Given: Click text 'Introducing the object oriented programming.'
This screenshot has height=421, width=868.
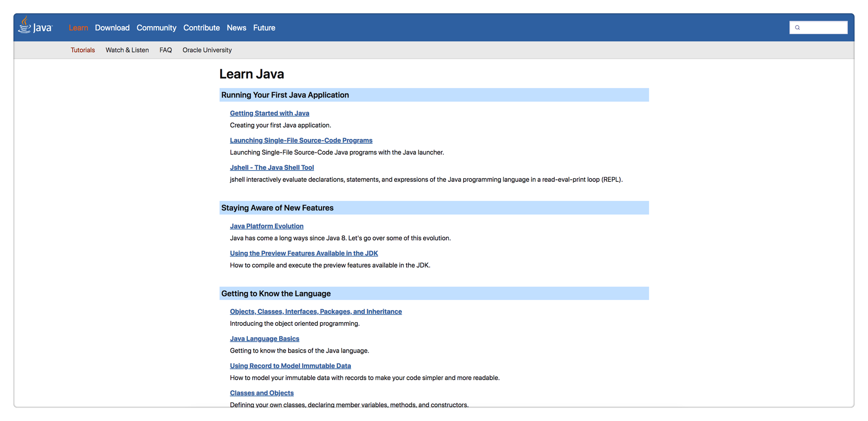Looking at the screenshot, I should 295,323.
